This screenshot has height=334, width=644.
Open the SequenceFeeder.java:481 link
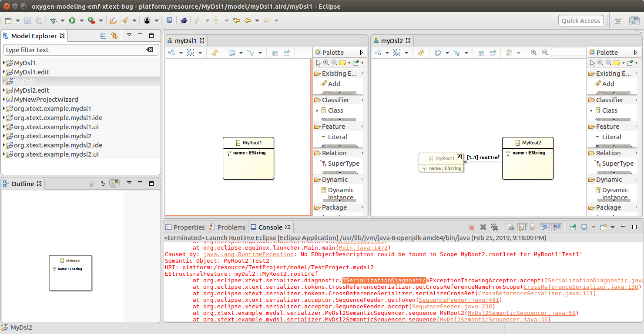coord(459,300)
